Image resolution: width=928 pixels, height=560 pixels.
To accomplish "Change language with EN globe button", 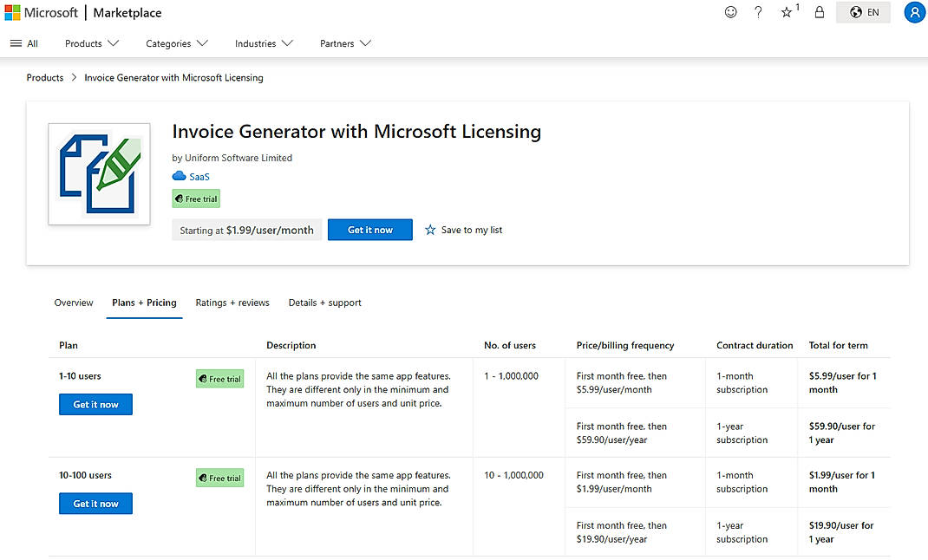I will 863,12.
